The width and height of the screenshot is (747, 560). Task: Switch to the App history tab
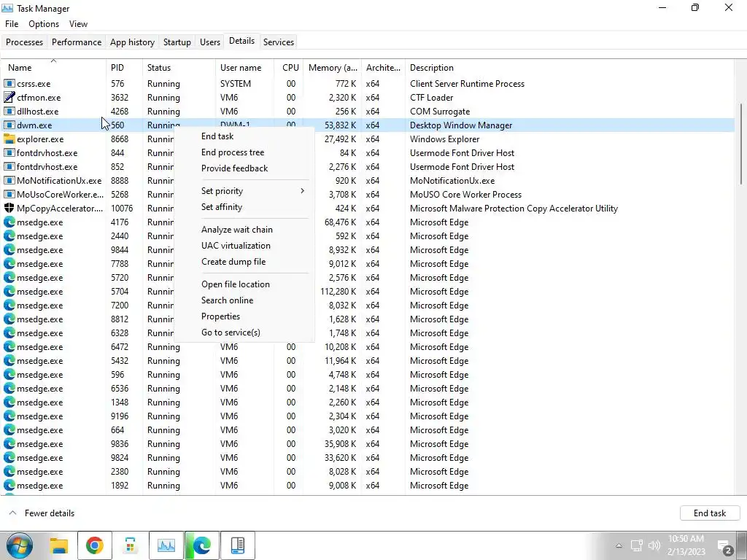[132, 42]
